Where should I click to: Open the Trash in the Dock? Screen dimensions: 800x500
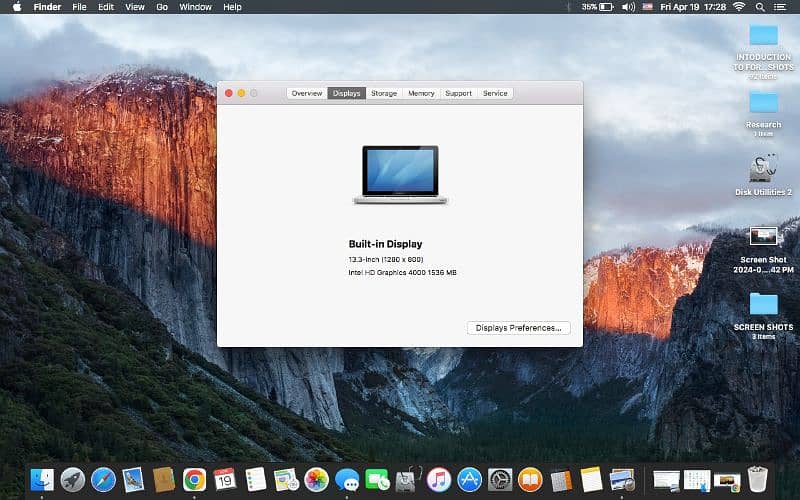[757, 480]
